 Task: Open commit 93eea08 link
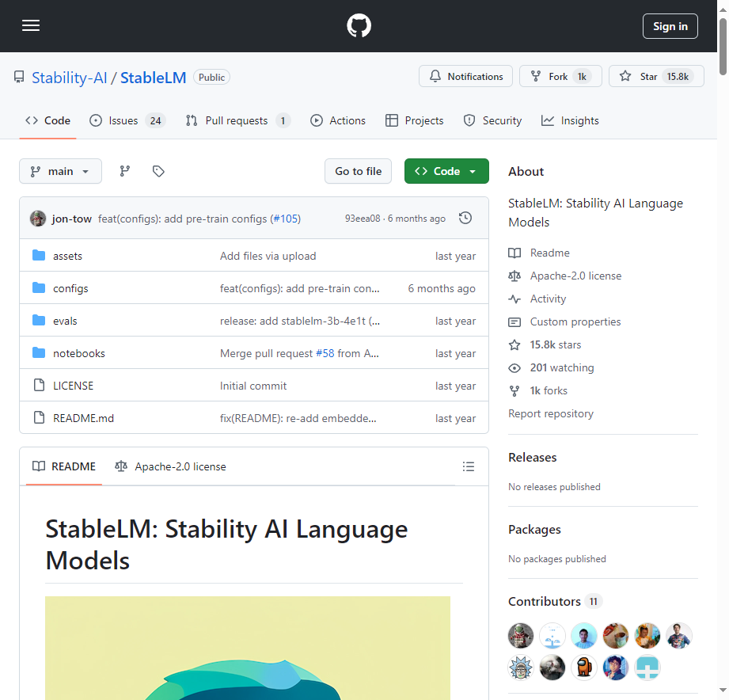tap(363, 219)
